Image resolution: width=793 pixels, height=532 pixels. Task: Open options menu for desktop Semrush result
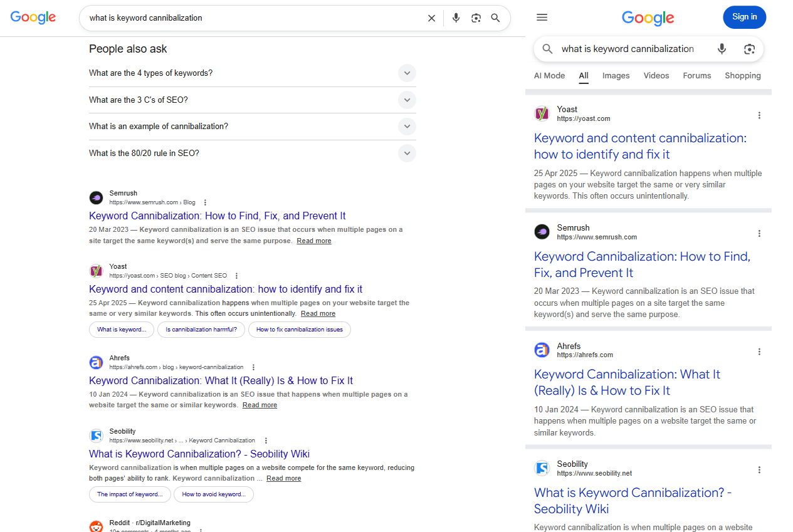(x=205, y=202)
